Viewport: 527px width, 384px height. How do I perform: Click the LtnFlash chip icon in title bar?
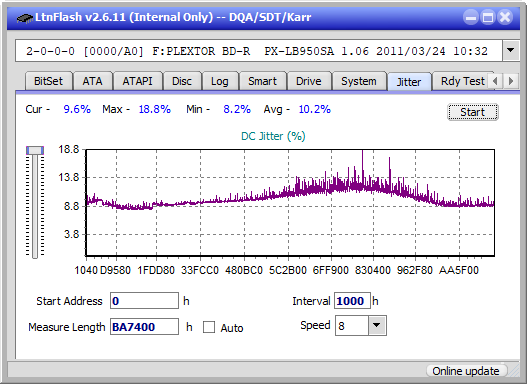click(25, 17)
